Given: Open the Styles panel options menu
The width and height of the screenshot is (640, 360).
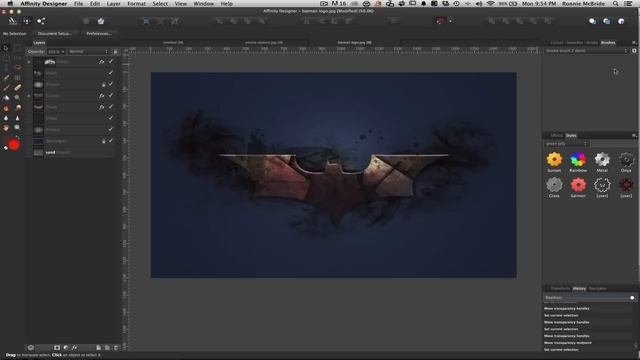Looking at the screenshot, I should (634, 136).
